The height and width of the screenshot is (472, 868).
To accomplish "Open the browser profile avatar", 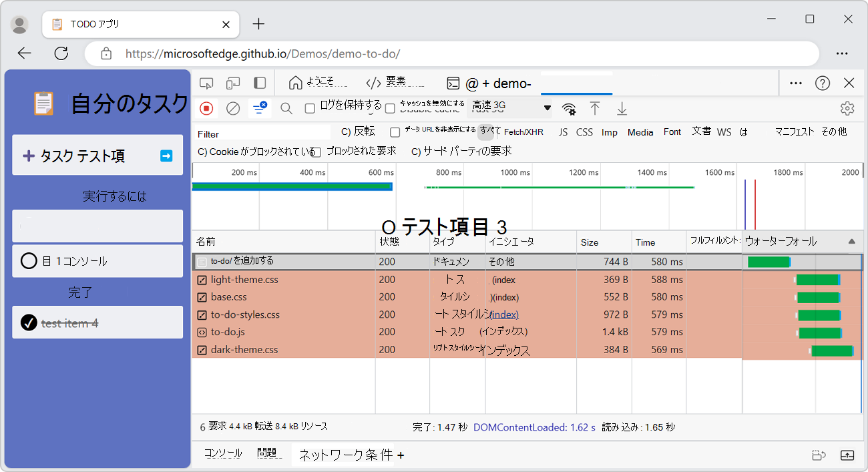I will point(20,25).
